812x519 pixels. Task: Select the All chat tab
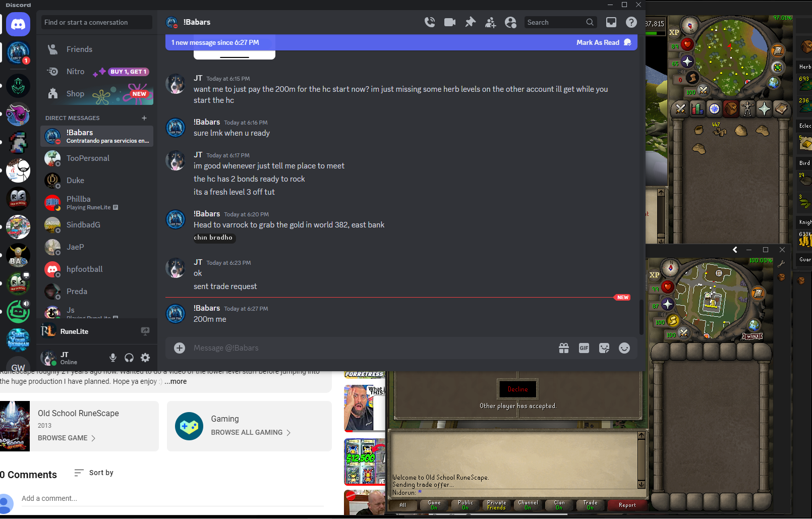click(x=402, y=505)
